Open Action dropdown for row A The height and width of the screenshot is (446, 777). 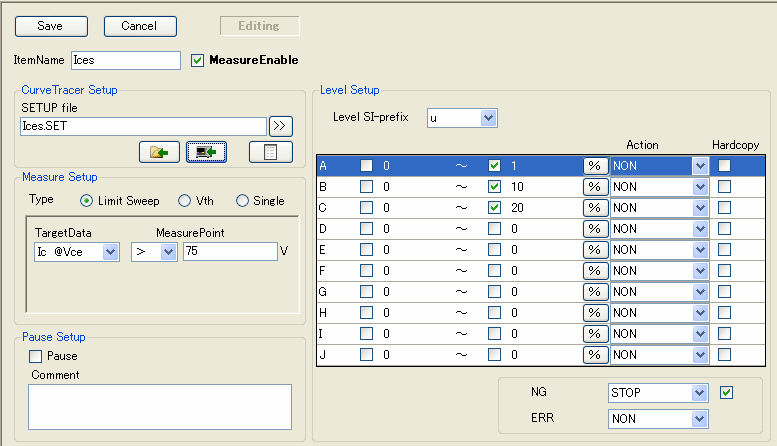click(700, 166)
